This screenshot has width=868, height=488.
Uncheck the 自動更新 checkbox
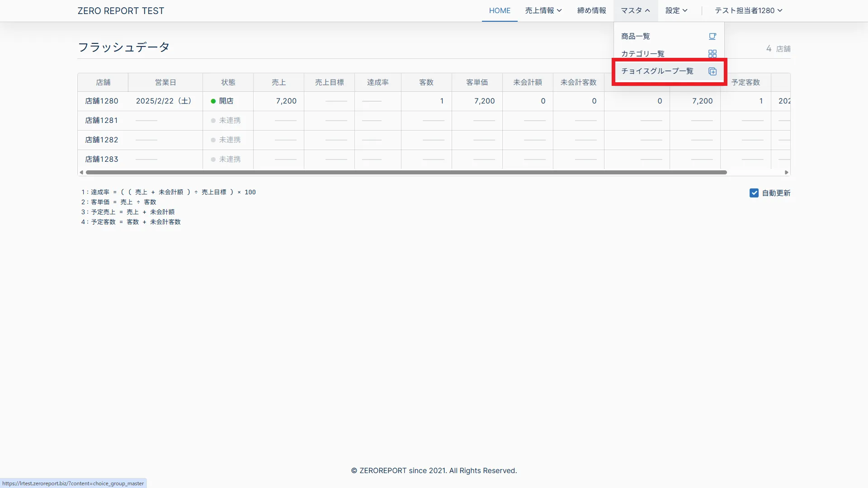pos(754,193)
